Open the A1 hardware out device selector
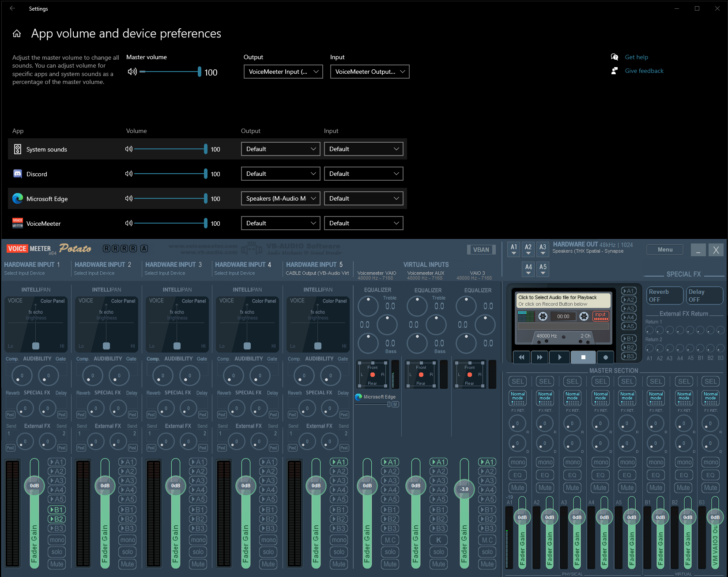Screen dimensions: 728x577 pyautogui.click(x=514, y=250)
